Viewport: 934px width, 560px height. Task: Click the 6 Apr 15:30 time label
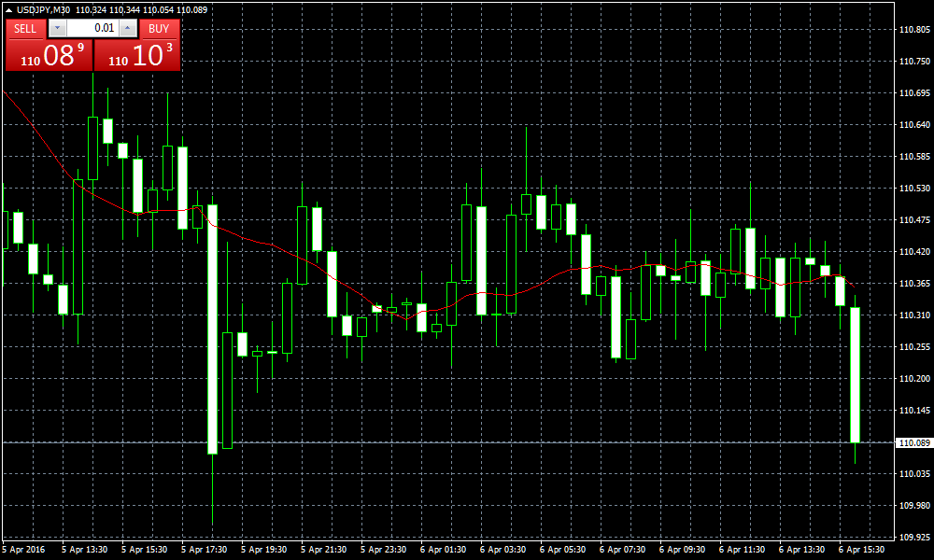pos(861,550)
